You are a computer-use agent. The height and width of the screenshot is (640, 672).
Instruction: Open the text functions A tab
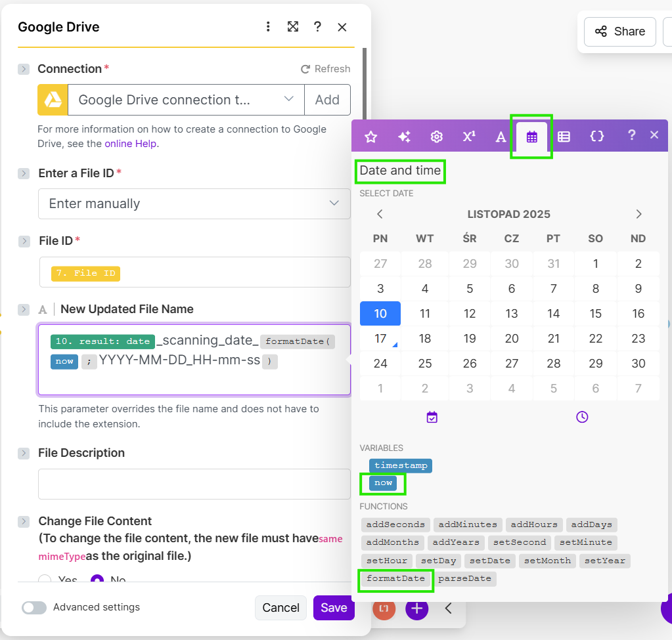pyautogui.click(x=501, y=137)
